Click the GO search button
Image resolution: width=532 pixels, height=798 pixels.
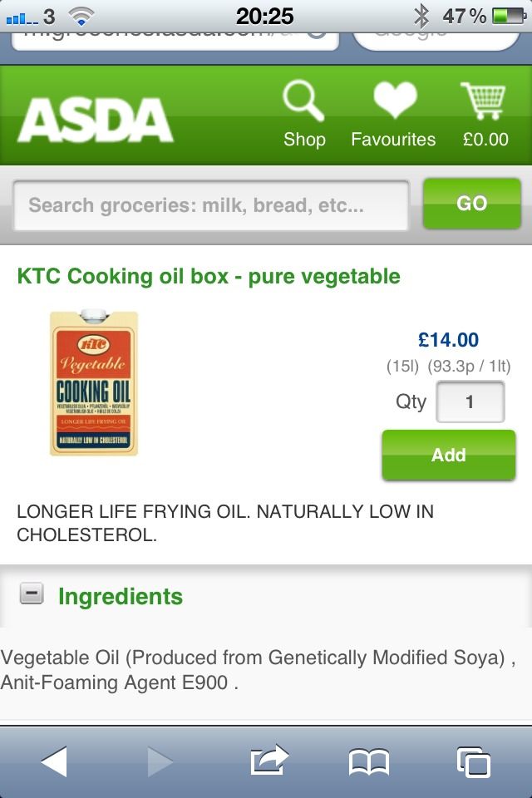click(472, 204)
